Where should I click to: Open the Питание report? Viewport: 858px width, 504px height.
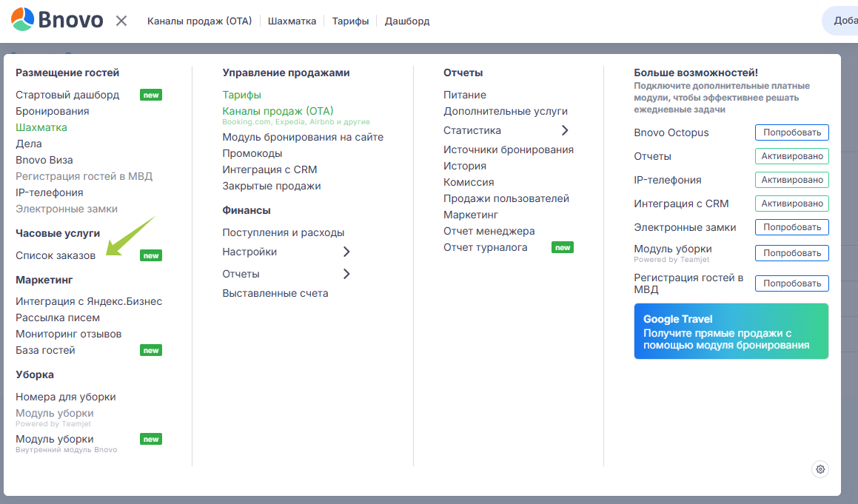(x=465, y=95)
